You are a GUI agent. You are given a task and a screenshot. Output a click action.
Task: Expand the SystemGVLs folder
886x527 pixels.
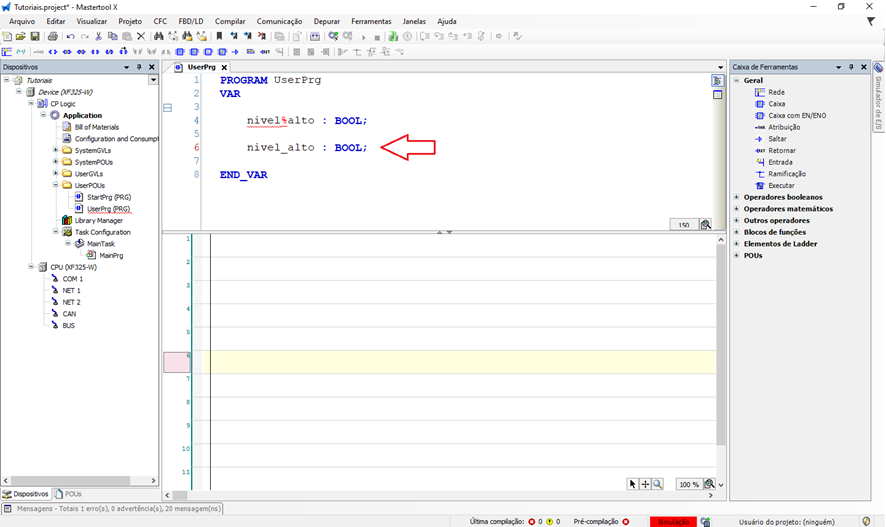55,150
